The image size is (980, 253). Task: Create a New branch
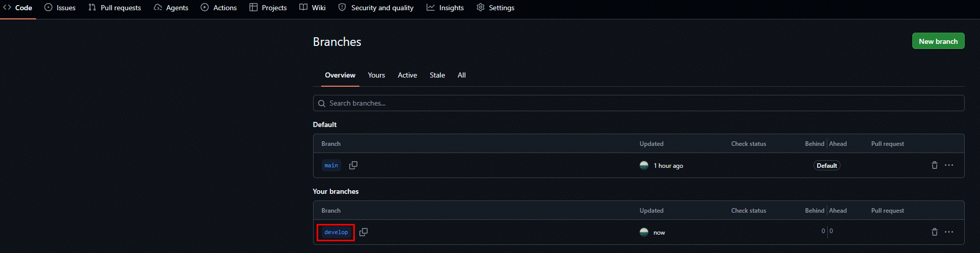point(938,41)
